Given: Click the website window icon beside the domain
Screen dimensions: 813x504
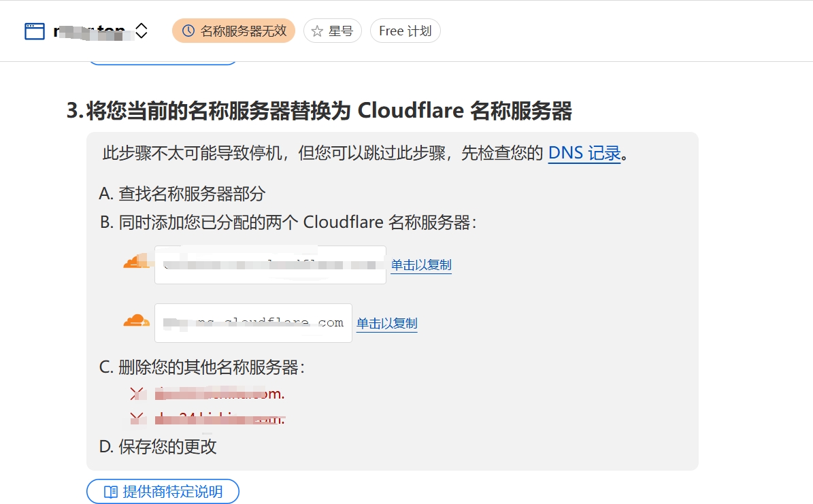Looking at the screenshot, I should (35, 31).
